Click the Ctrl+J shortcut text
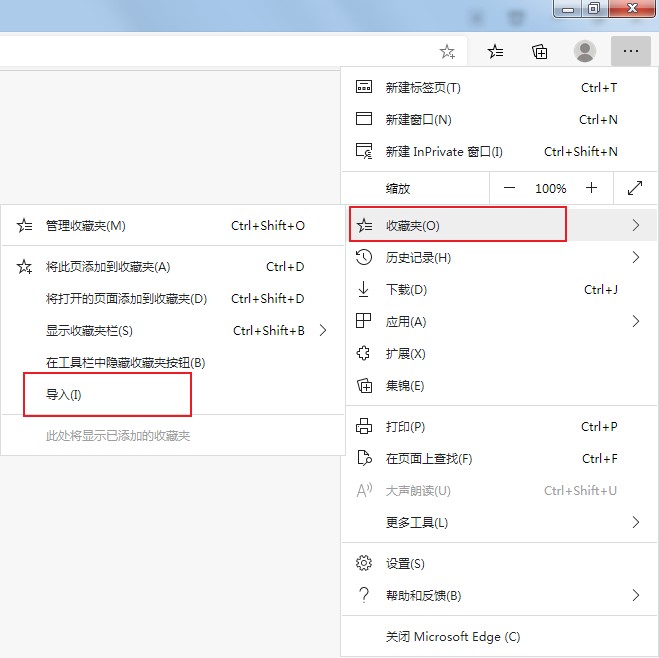Image resolution: width=659 pixels, height=658 pixels. [x=601, y=290]
